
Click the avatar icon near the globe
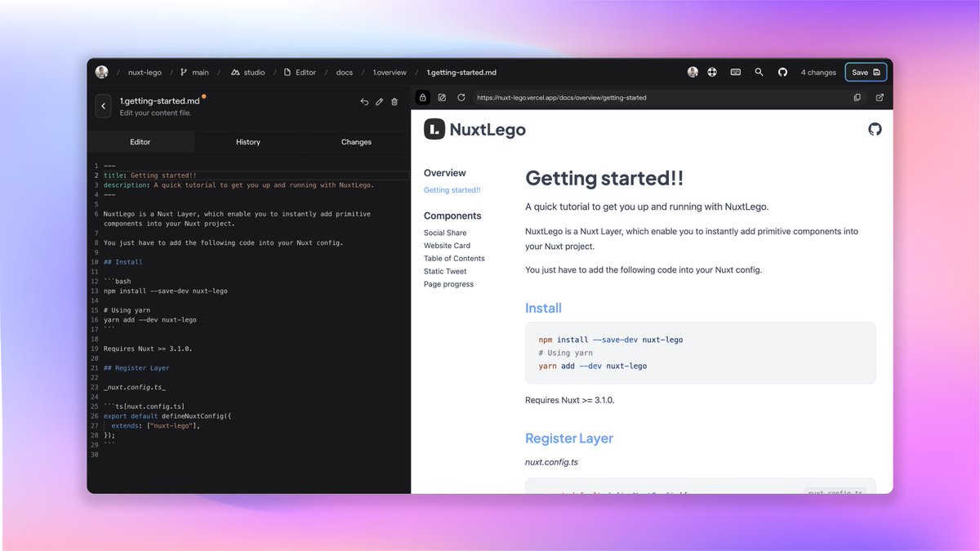693,72
